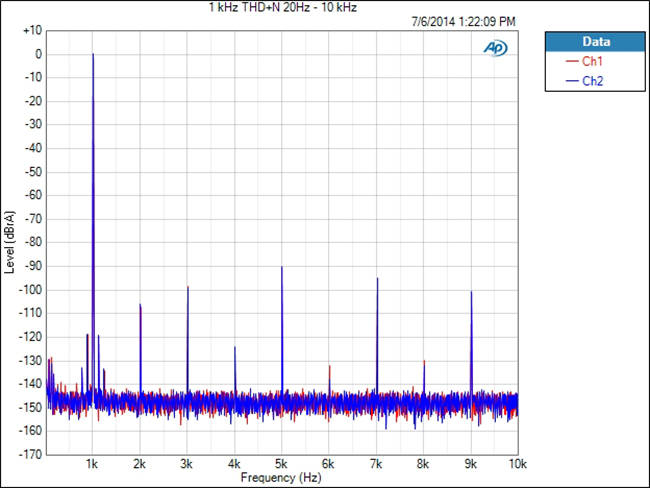
Task: Select the 'Level (dBrA)' Y-axis label
Action: pos(10,242)
